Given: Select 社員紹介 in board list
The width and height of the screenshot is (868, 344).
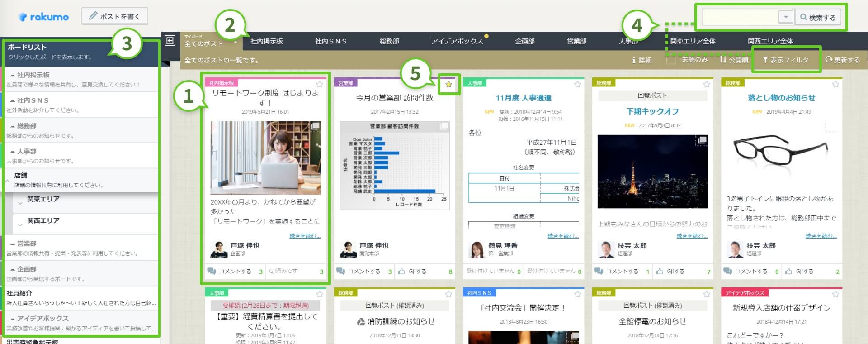Looking at the screenshot, I should 80,297.
